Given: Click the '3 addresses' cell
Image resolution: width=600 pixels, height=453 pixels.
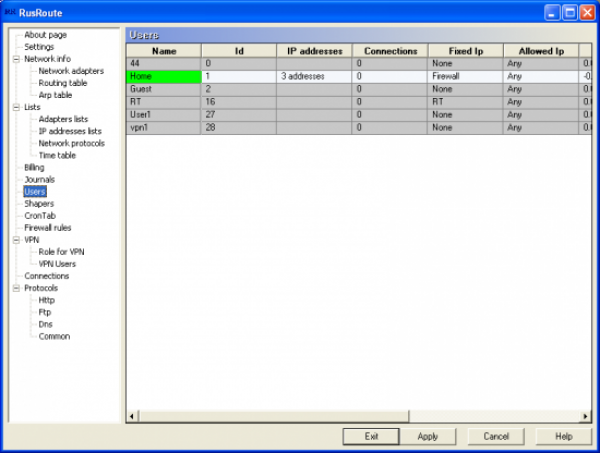Looking at the screenshot, I should tap(315, 77).
